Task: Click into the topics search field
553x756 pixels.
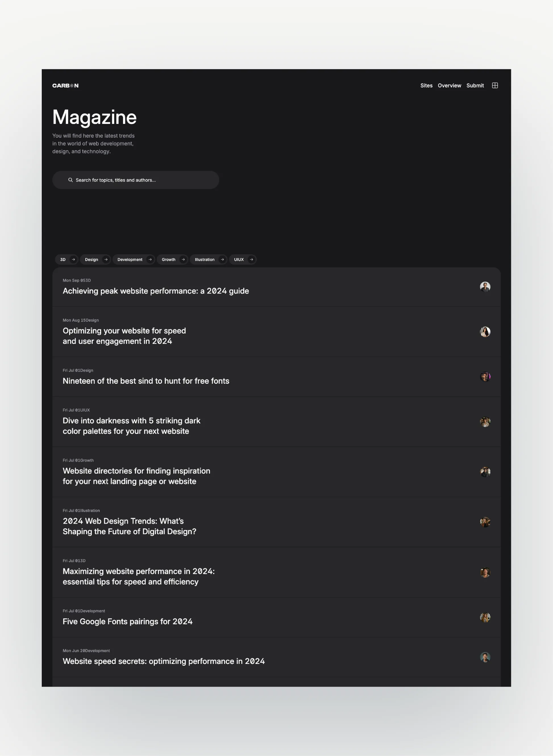Action: tap(136, 180)
